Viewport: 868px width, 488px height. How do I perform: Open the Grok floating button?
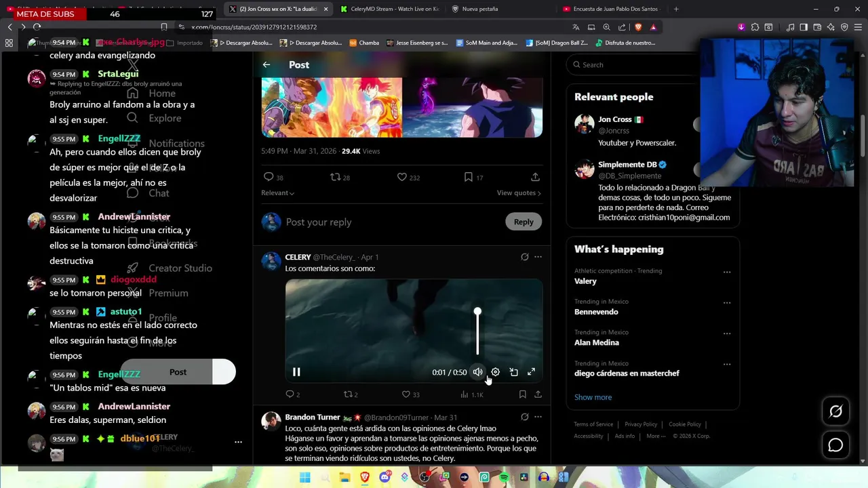pos(835,411)
